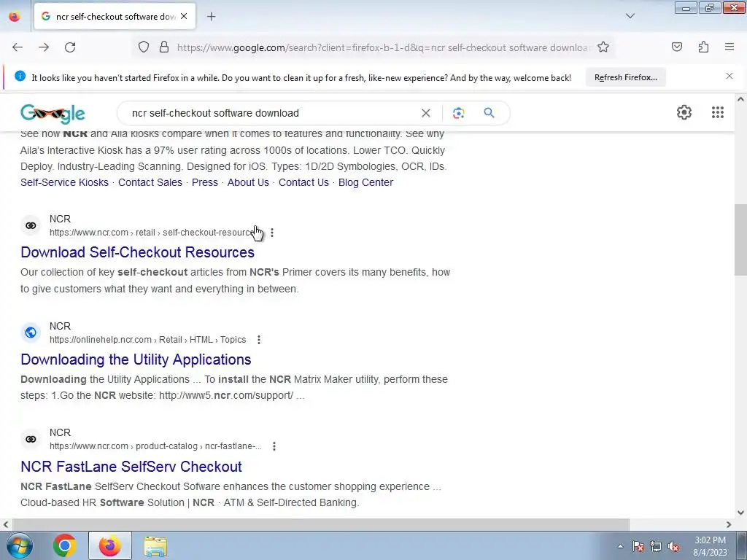This screenshot has width=747, height=560.
Task: Click globe favicon for onlinehelp.ncr.com result
Action: (x=31, y=332)
